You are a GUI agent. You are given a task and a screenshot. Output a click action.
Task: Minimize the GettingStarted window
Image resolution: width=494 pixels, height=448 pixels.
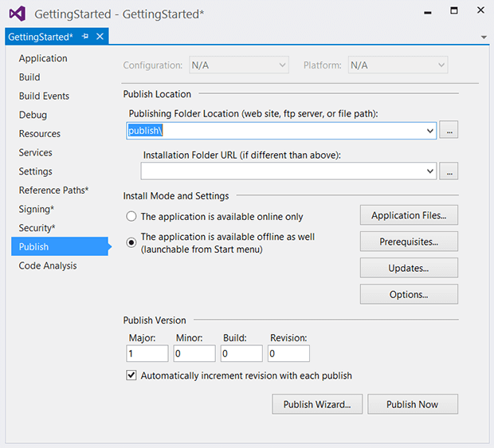(428, 12)
